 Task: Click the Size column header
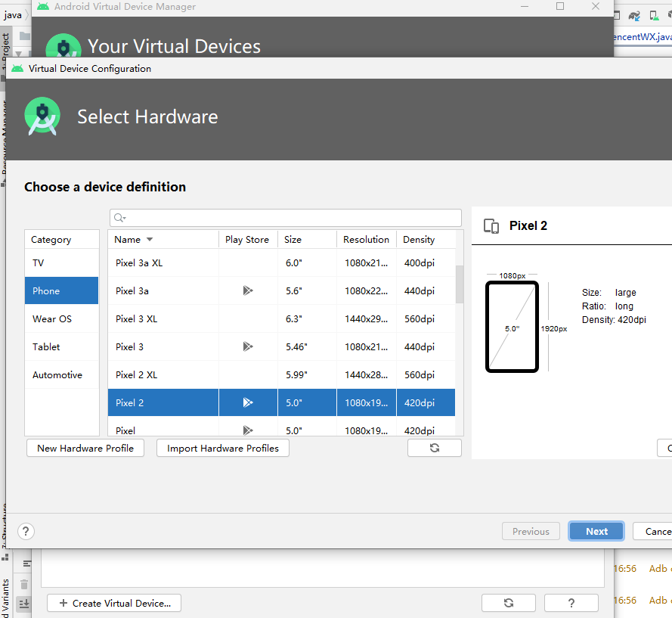(308, 239)
